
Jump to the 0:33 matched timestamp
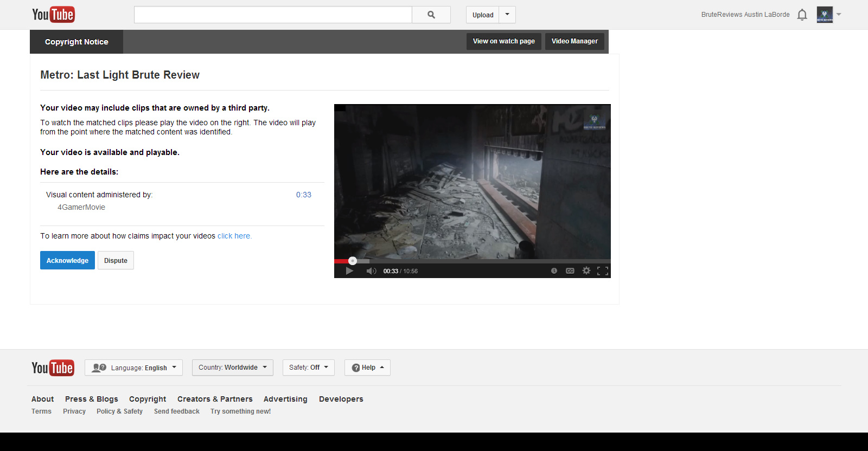(304, 195)
